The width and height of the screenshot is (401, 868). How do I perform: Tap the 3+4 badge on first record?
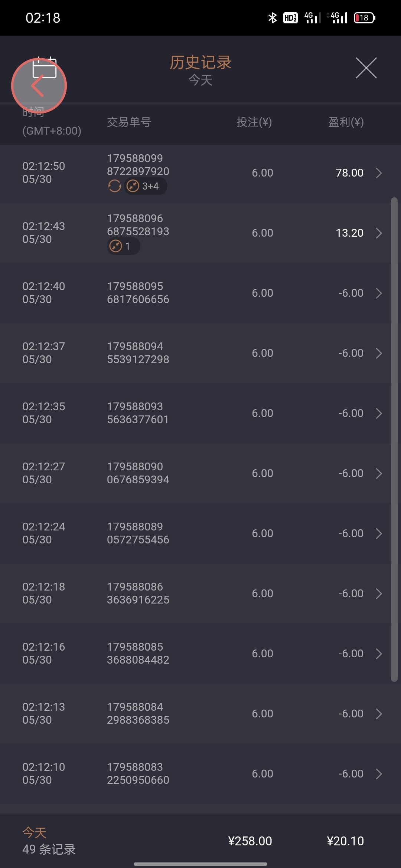coord(145,186)
